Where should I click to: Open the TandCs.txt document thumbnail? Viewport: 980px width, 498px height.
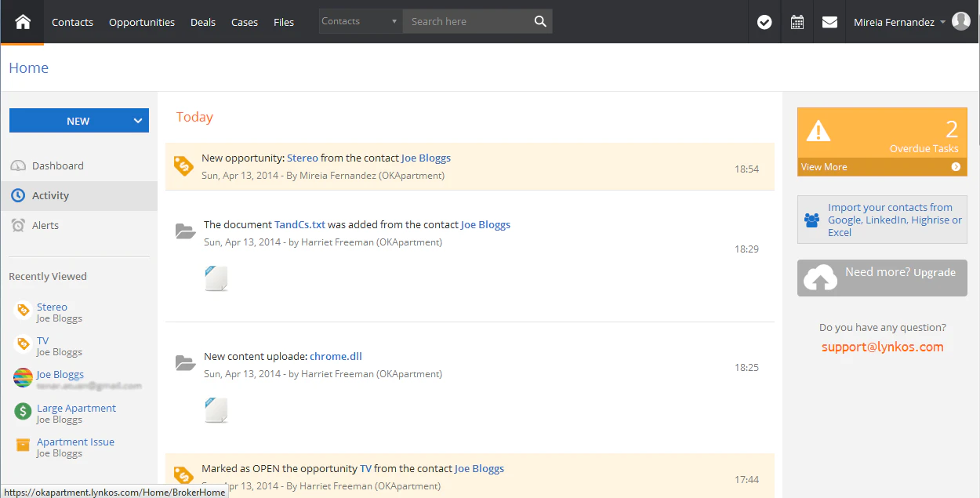[x=216, y=278]
